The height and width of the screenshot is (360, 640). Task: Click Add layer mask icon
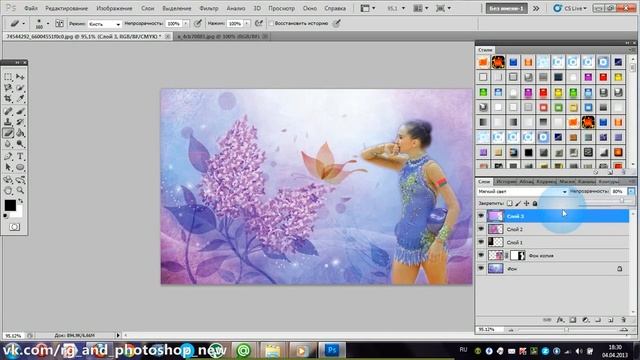(x=573, y=320)
